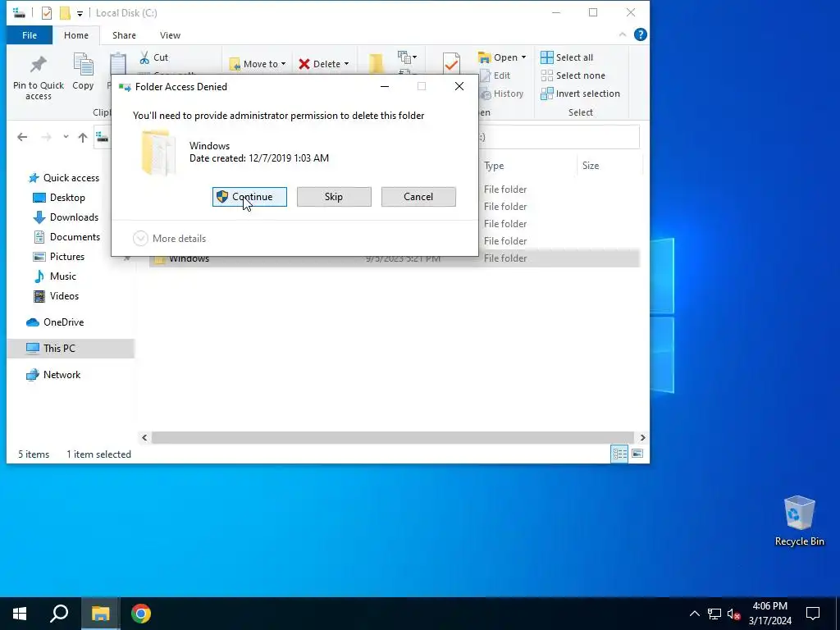Click Select none

click(573, 75)
